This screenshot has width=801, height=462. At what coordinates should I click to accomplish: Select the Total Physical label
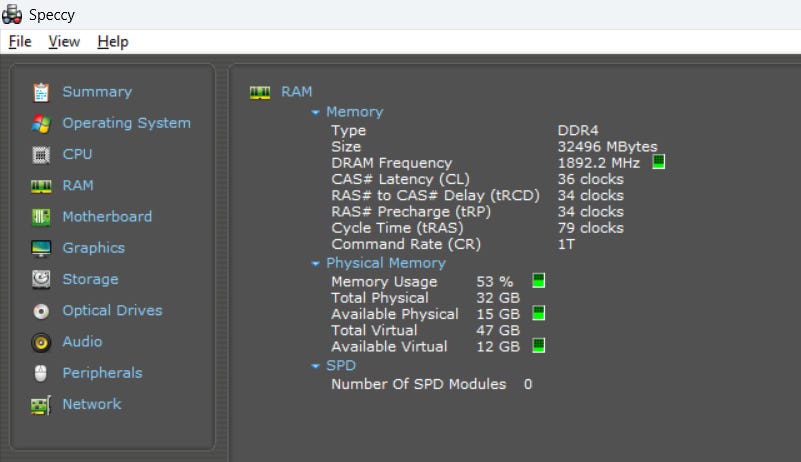380,298
